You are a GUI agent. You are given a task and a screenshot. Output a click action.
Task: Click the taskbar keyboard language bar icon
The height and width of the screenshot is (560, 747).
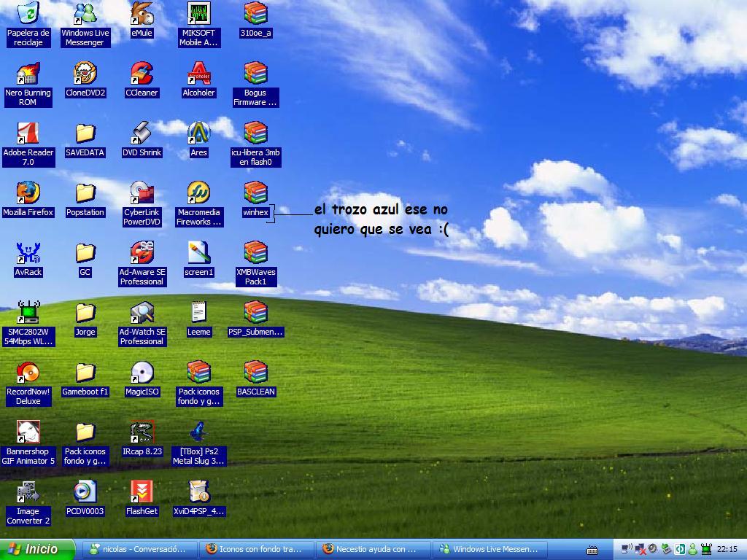click(x=592, y=551)
